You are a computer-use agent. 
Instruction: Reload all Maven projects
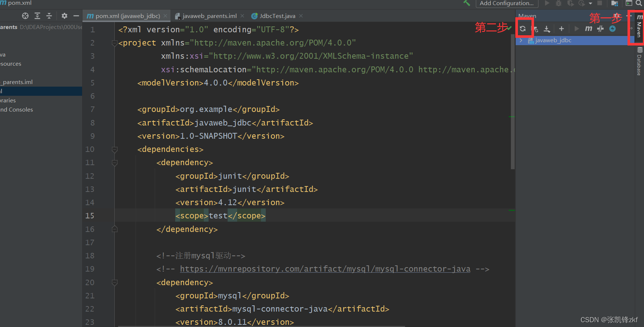[x=523, y=29]
